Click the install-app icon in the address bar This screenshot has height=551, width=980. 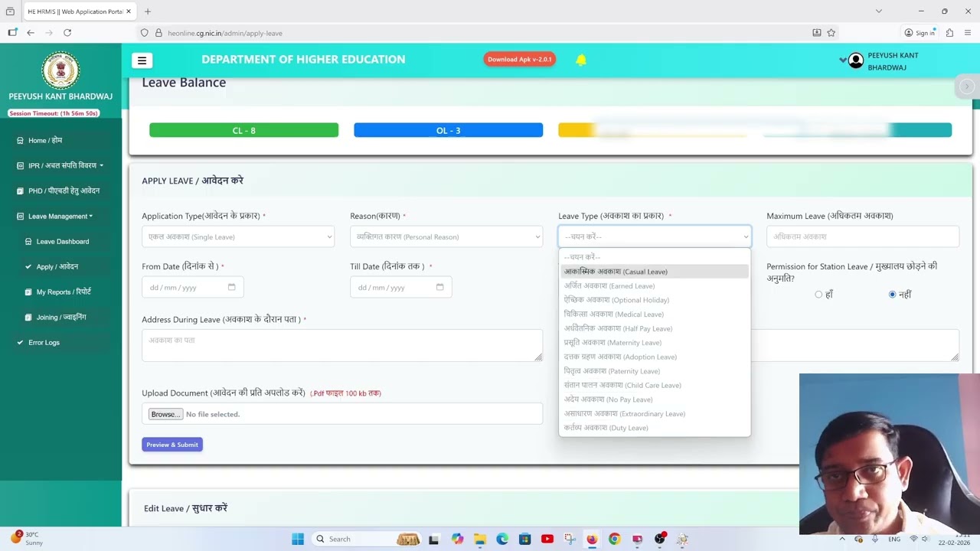pyautogui.click(x=817, y=33)
